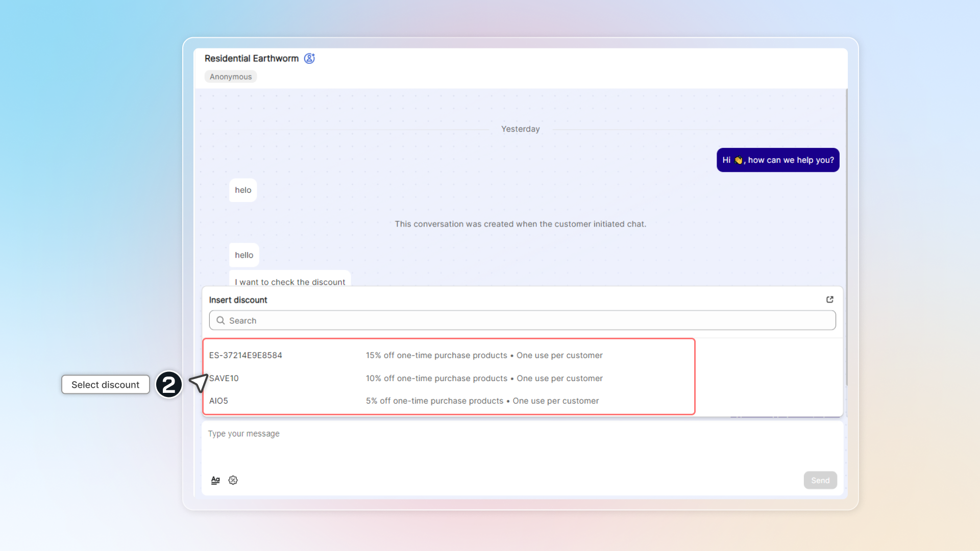Click the 'how can we help you?' message
This screenshot has width=980, height=551.
[790, 160]
